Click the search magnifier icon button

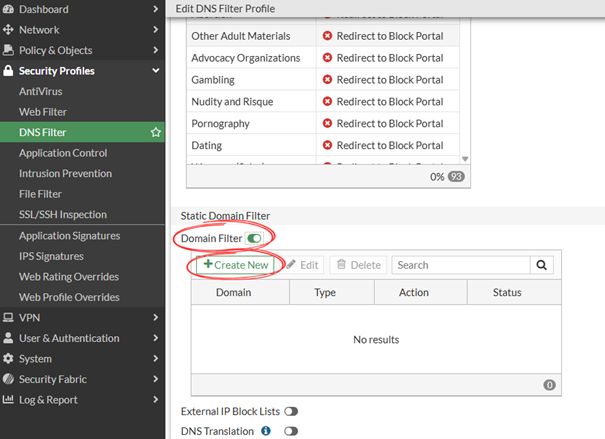[542, 265]
